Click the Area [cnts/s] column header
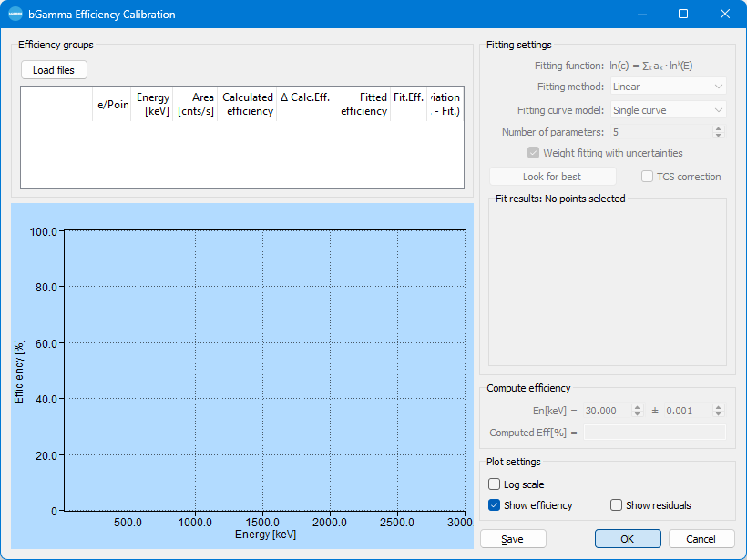Screen dimensions: 747x560 coord(195,104)
